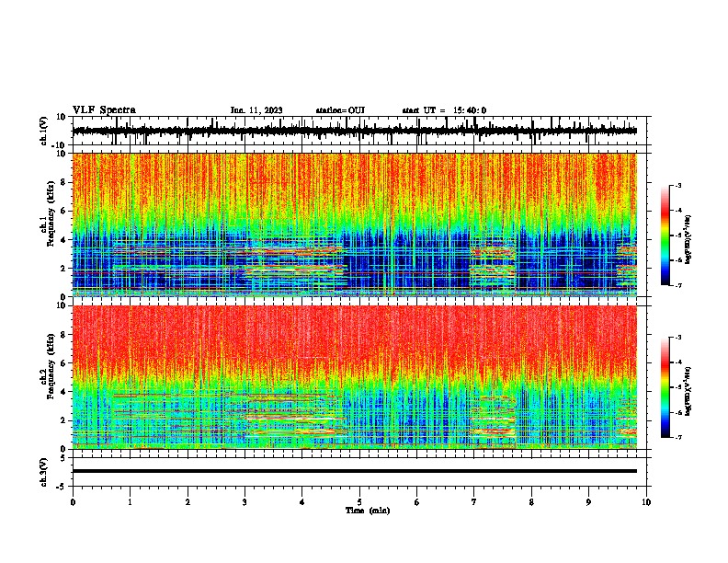Image resolution: width=728 pixels, height=563 pixels.
Task: Click the "7" tick on time axis
Action: [474, 502]
